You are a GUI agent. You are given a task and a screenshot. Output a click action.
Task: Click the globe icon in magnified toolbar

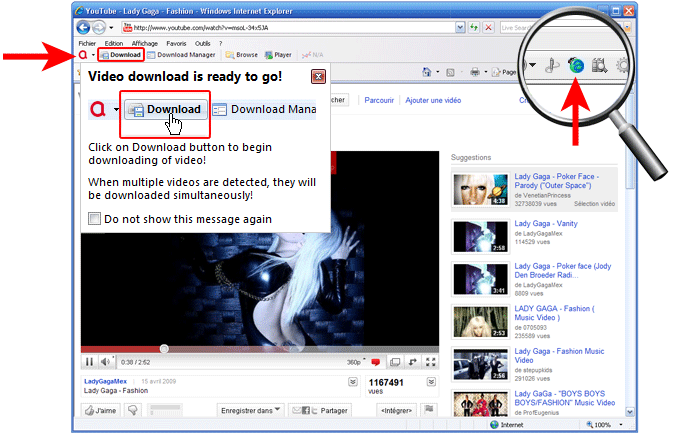(576, 65)
